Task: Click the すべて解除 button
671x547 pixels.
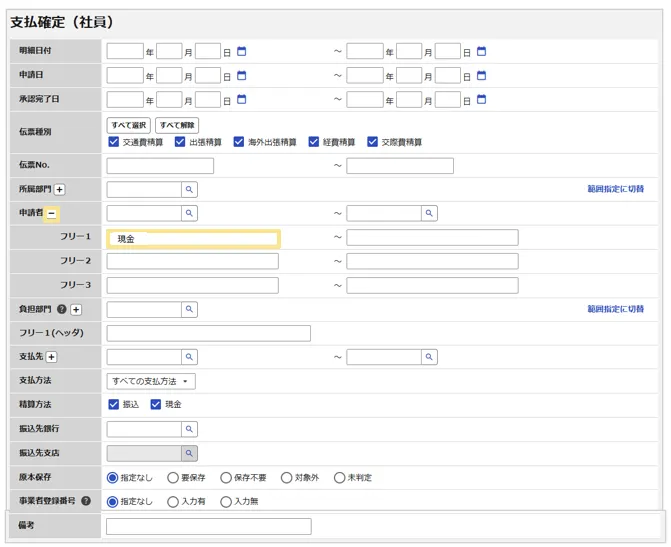Action: (177, 125)
